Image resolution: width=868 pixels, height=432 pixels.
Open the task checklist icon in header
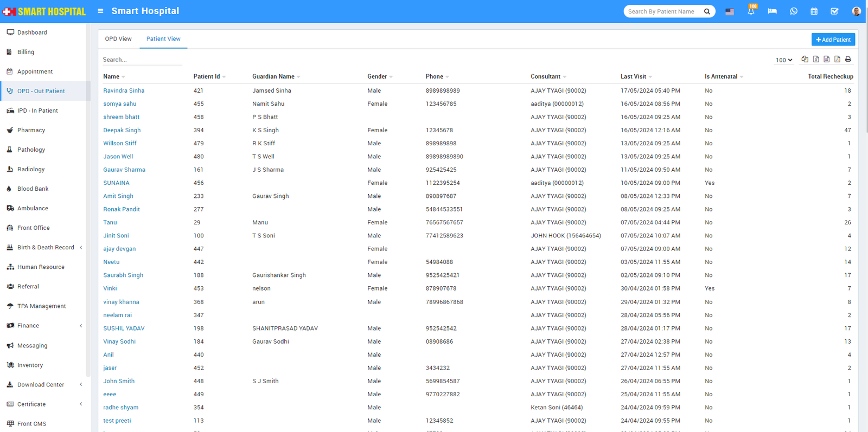tap(834, 11)
